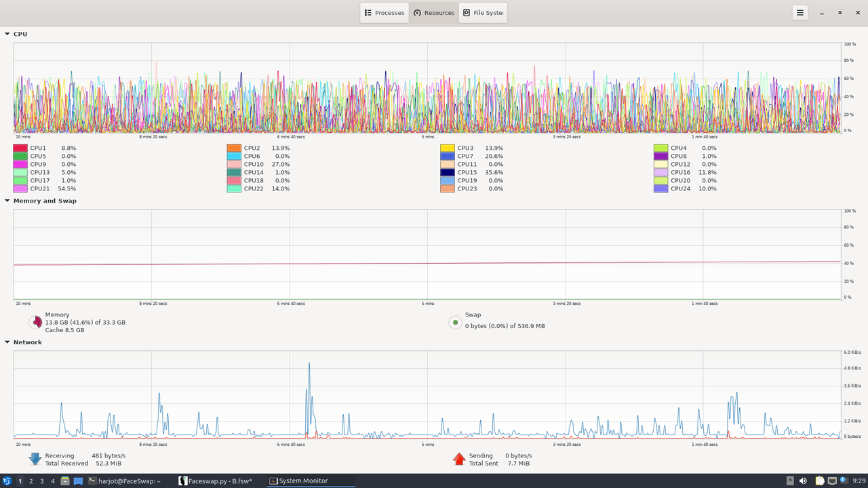The width and height of the screenshot is (868, 488).
Task: Collapse the Memory and Swap section
Action: coord(7,201)
